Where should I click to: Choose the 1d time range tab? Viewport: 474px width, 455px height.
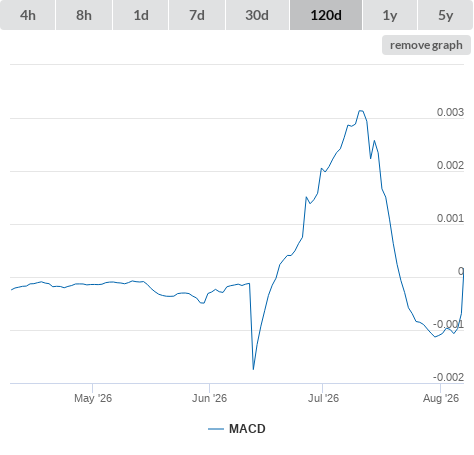(x=141, y=15)
